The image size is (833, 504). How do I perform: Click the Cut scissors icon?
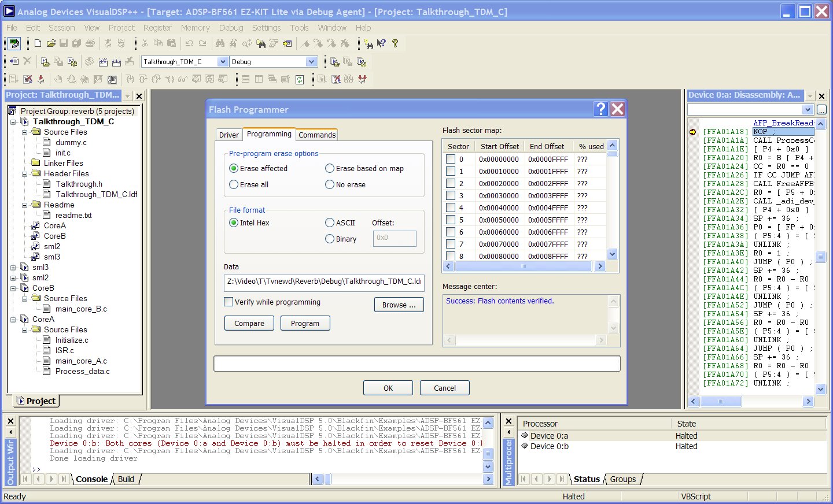point(145,43)
